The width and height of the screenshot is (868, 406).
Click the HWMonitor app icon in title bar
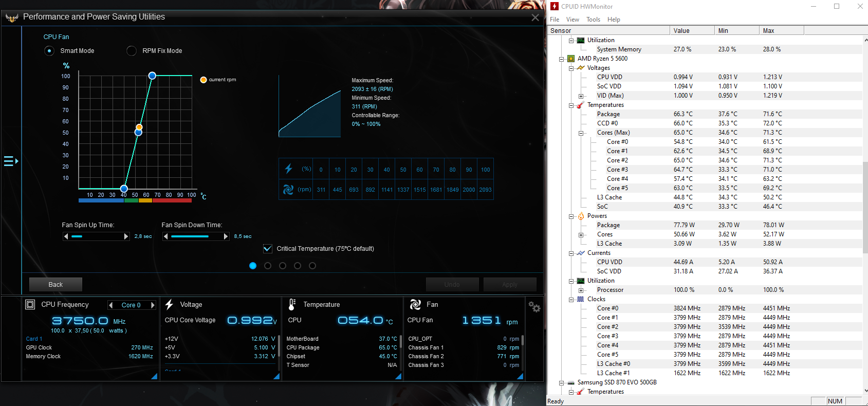click(555, 7)
